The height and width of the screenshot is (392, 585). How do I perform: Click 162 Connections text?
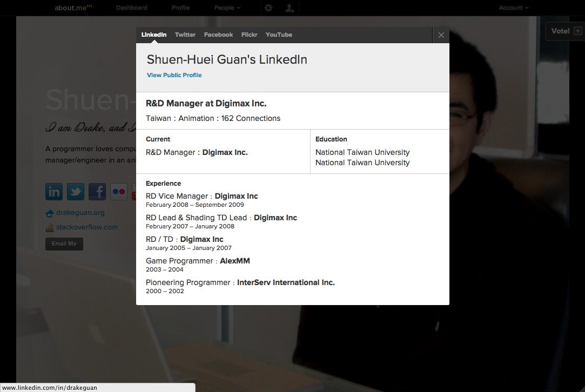click(251, 118)
